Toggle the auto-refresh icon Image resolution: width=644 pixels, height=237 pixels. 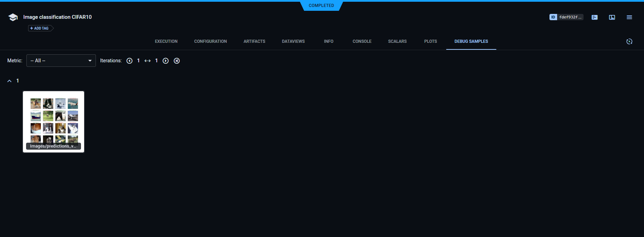click(629, 41)
